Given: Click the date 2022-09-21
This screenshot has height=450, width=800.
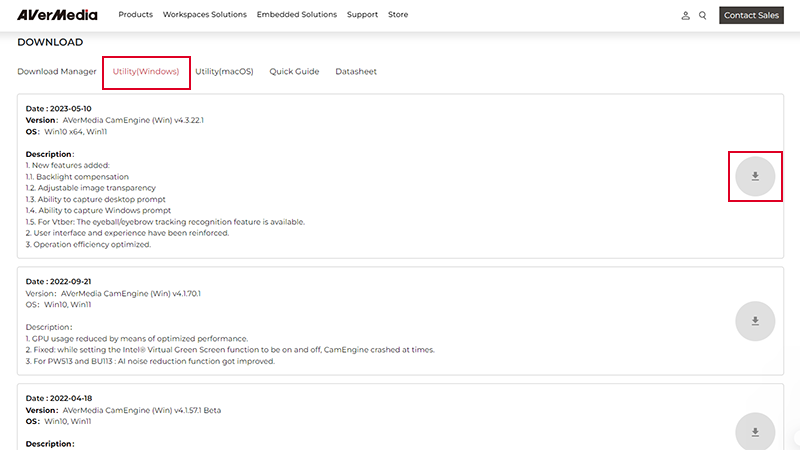Looking at the screenshot, I should coord(70,282).
